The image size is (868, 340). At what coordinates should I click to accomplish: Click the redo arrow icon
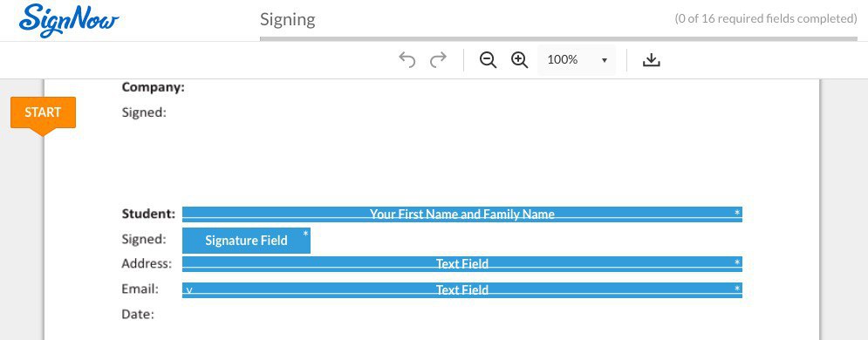tap(439, 59)
